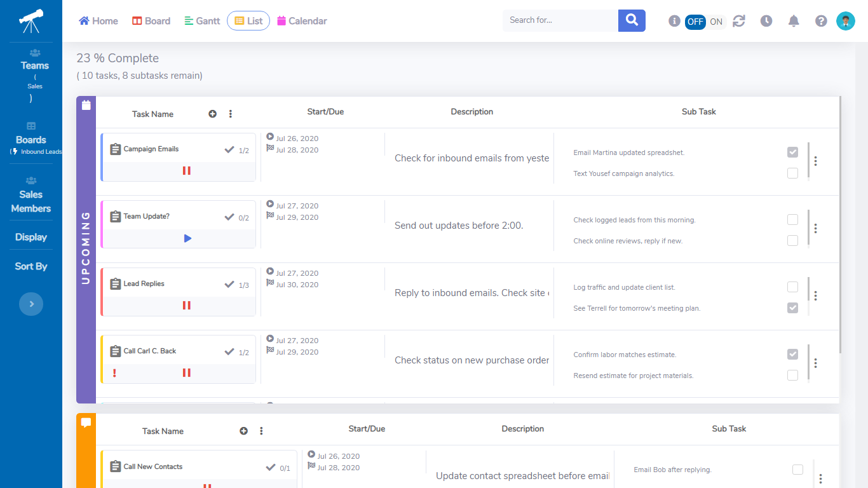Open the help question mark icon
The width and height of the screenshot is (868, 488).
[821, 21]
